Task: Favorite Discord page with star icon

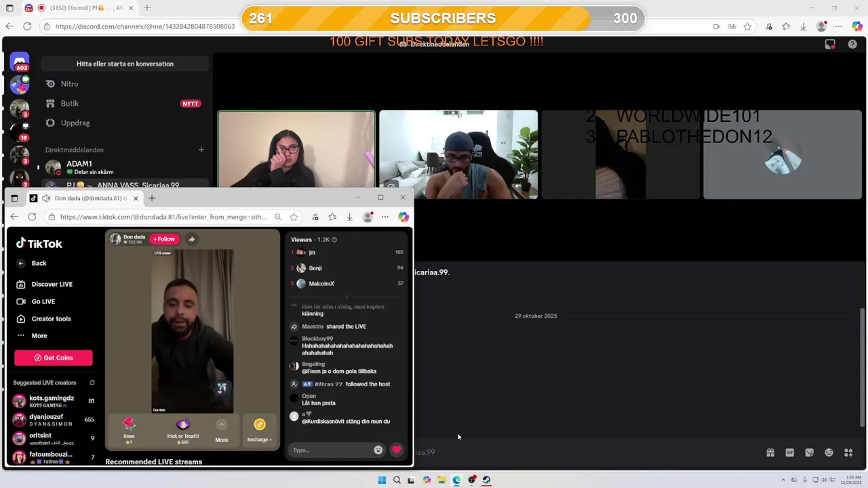Action: pos(747,26)
